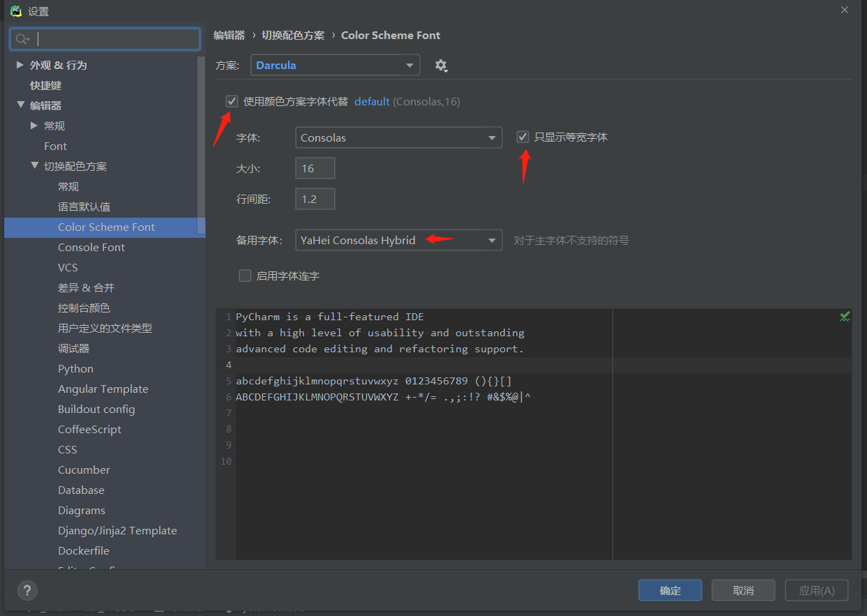Click the 应用(A) button
The height and width of the screenshot is (616, 867).
coord(817,590)
